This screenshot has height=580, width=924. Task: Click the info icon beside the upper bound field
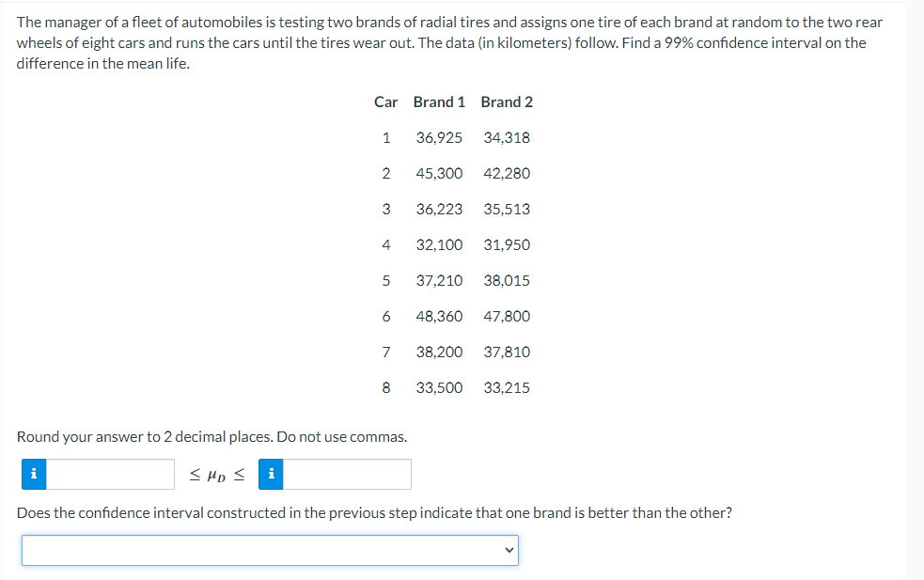pos(271,474)
